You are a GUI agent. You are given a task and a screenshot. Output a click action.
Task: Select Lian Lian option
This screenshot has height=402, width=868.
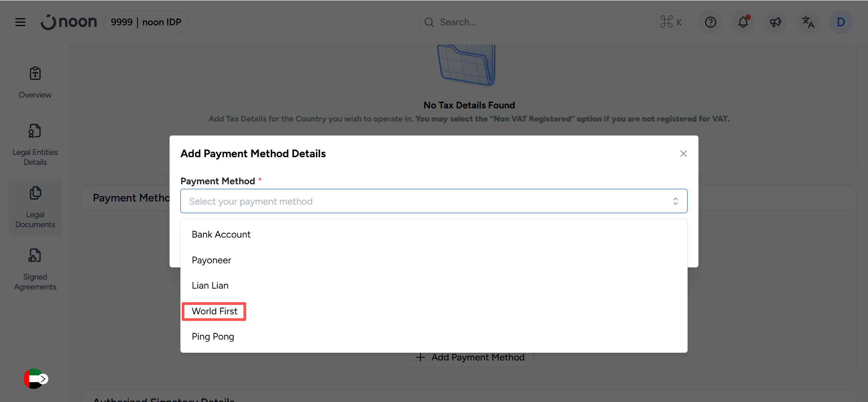coord(210,285)
